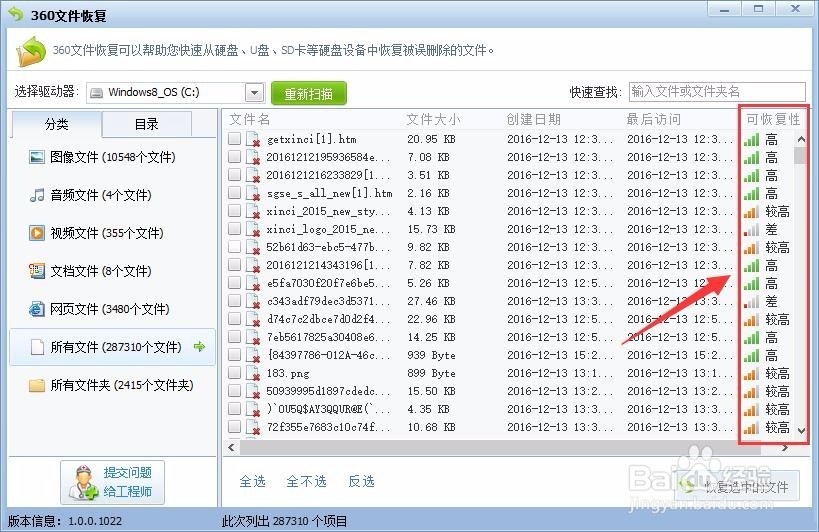Viewport: 819px width, 532px height.
Task: Click file icon for {84397786-012A-46c row
Action: click(253, 356)
